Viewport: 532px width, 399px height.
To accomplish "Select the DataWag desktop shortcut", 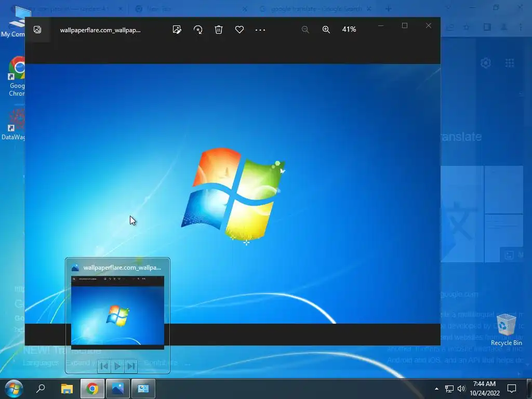I will coord(14,125).
